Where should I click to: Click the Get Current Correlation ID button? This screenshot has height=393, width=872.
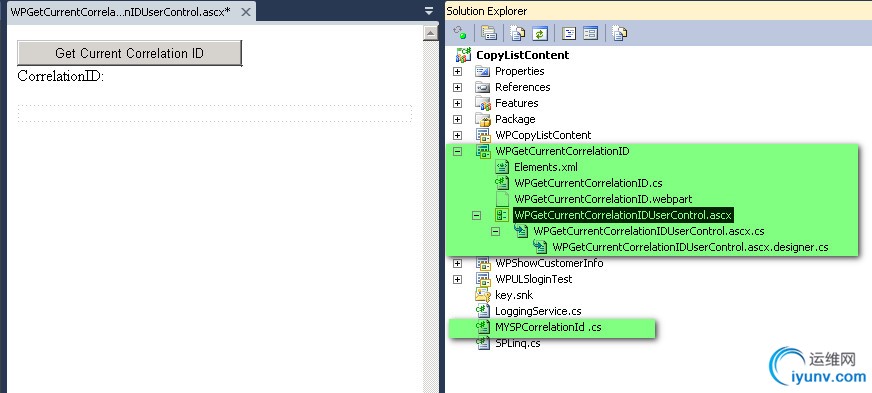click(130, 53)
